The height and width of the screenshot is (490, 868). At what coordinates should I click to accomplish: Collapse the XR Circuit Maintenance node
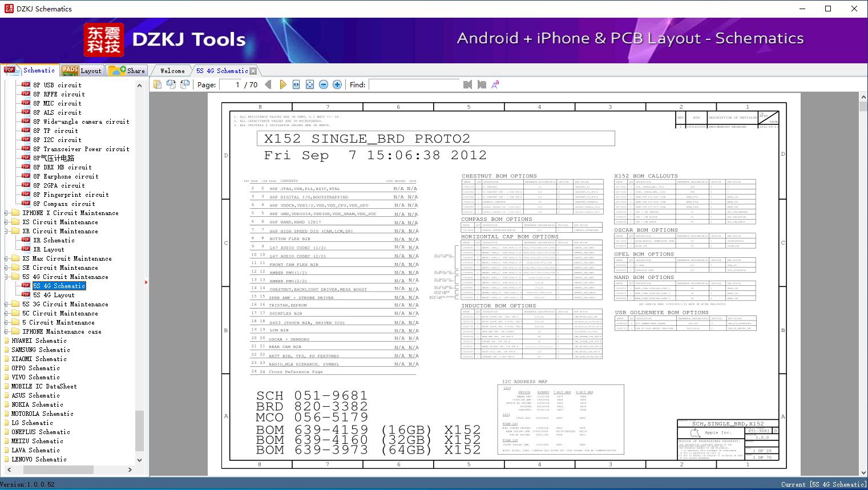[x=6, y=231]
